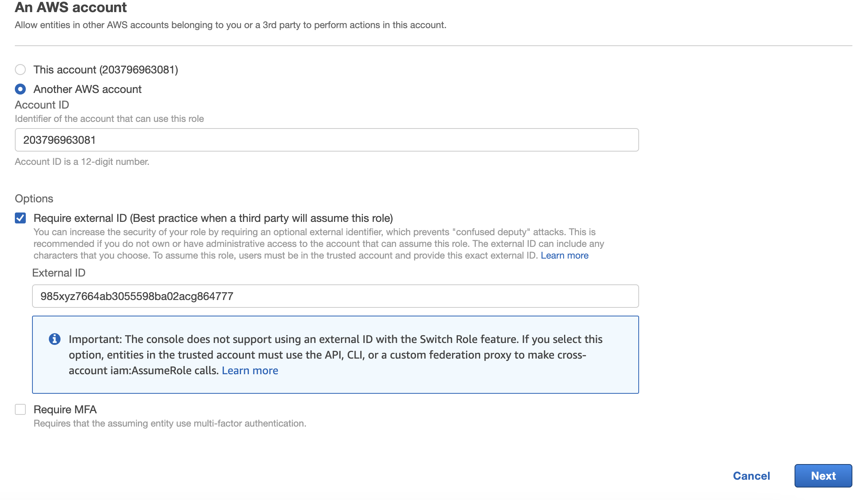This screenshot has width=868, height=500.
Task: Click the An AWS account heading
Action: [71, 7]
